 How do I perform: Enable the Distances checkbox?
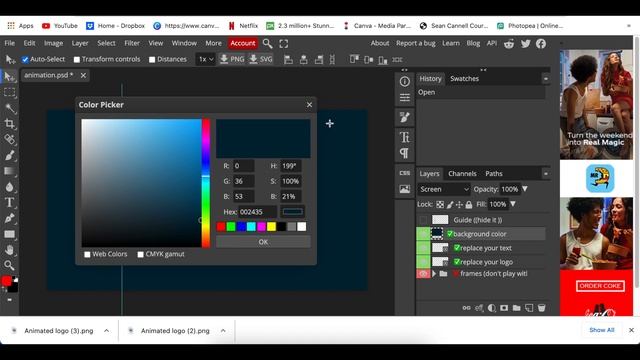click(x=152, y=60)
